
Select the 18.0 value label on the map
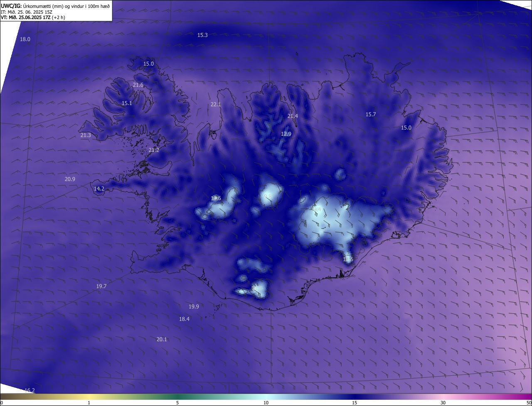[x=25, y=39]
